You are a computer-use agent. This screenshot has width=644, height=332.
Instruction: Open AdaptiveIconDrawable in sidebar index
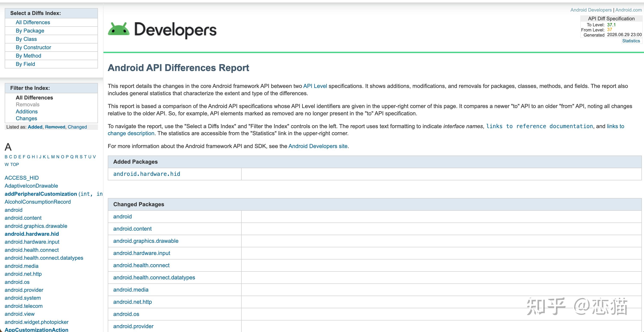pyautogui.click(x=31, y=186)
